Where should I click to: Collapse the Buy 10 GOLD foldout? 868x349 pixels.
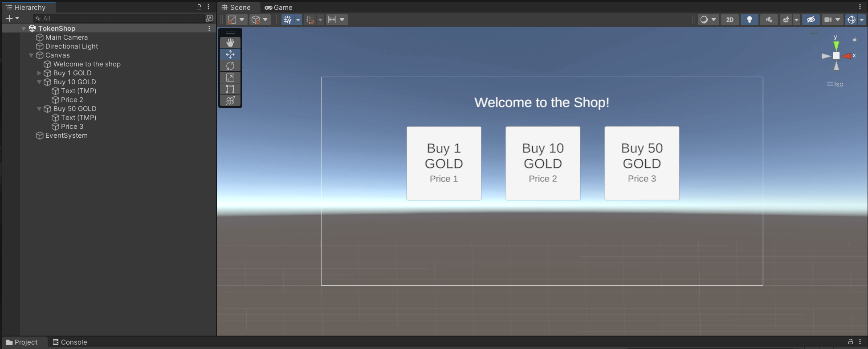39,82
